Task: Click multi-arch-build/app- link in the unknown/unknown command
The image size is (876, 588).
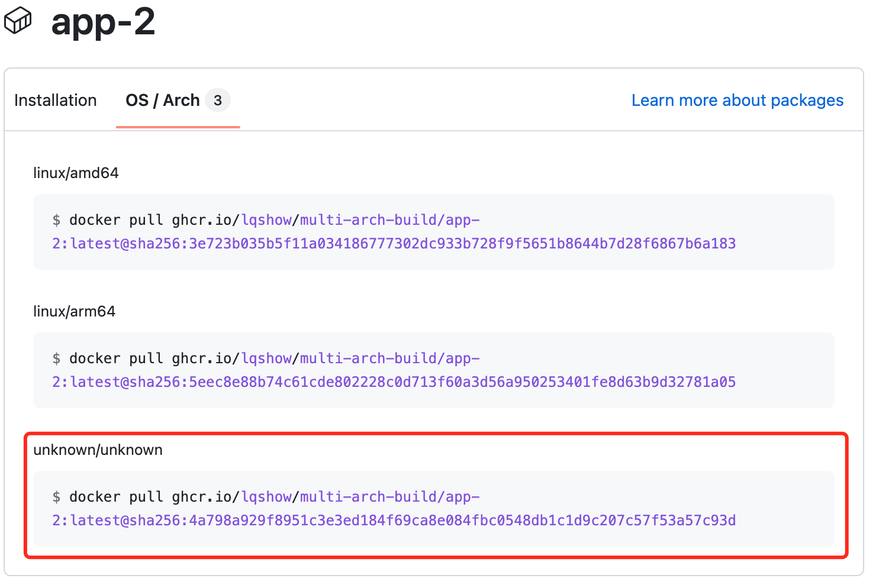Action: click(x=389, y=497)
